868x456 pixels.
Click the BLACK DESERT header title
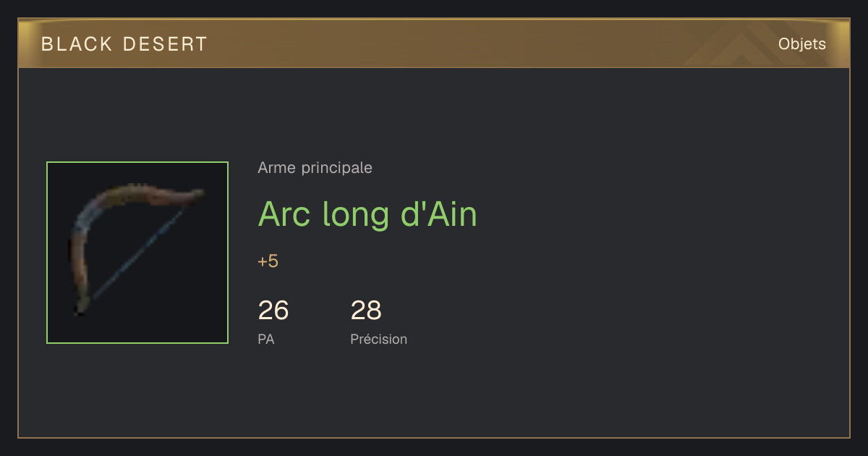click(124, 44)
